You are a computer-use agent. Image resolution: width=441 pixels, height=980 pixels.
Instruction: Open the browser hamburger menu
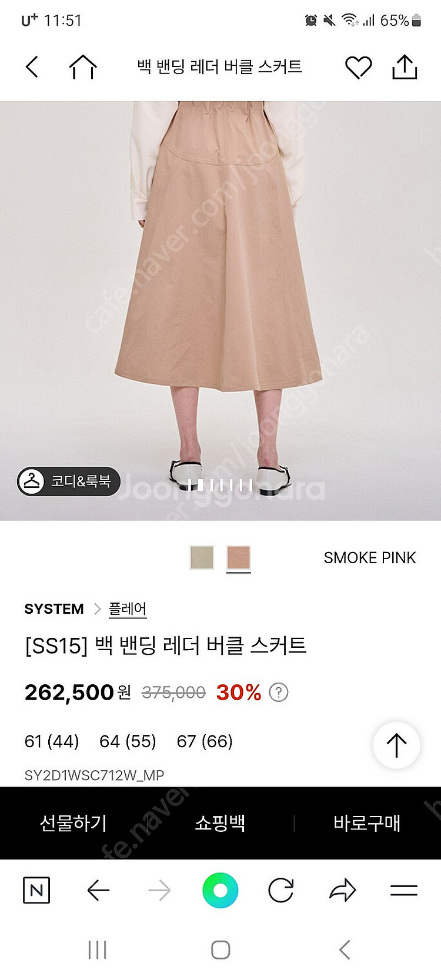coord(404,891)
